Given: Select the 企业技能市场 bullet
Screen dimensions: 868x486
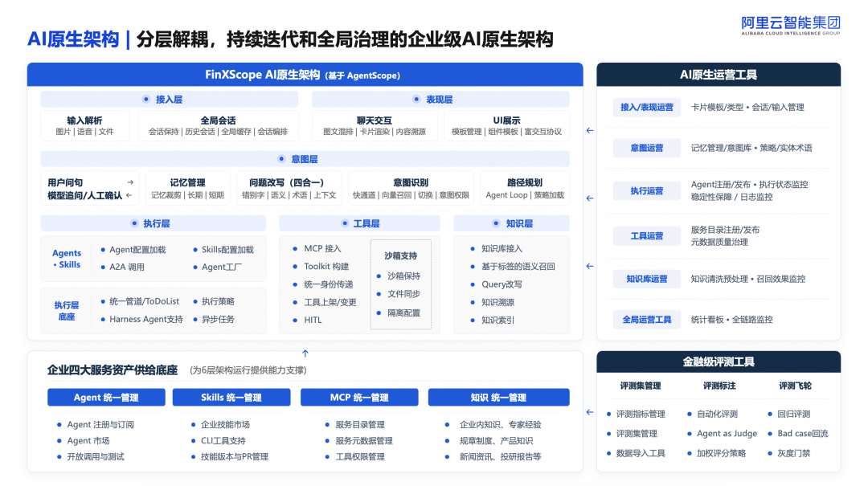Looking at the screenshot, I should 220,425.
